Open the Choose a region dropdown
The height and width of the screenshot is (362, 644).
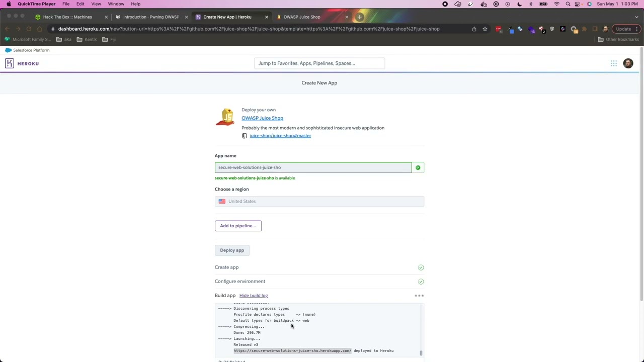tap(319, 201)
